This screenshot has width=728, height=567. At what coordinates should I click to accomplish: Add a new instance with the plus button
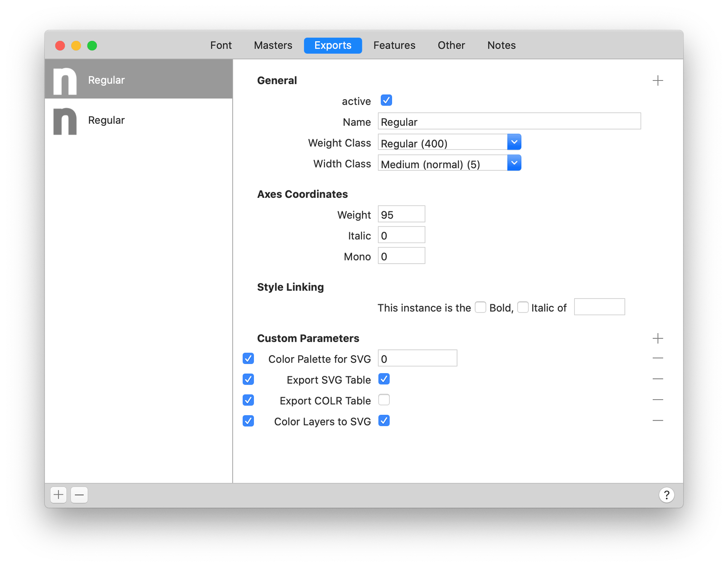click(x=59, y=495)
